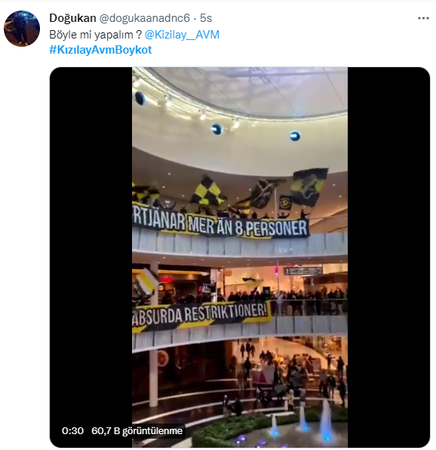Open the tweet via the 5s timestamp

click(x=206, y=18)
